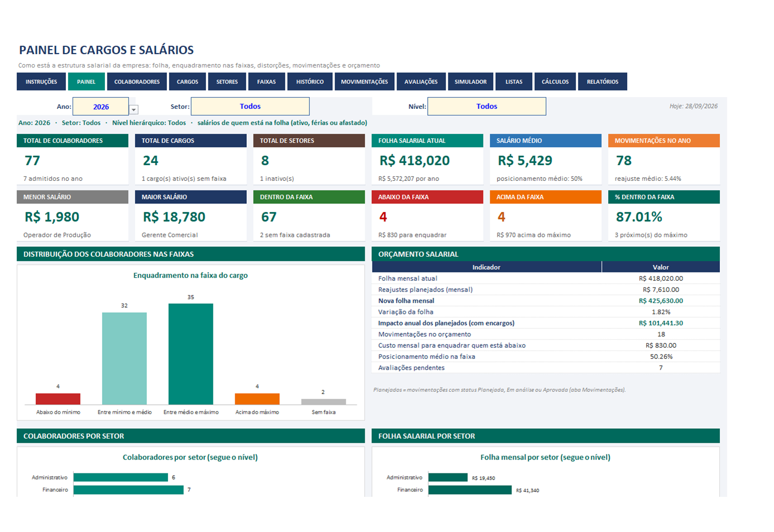
Task: Select the PAINEL navigation tab
Action: [x=86, y=82]
